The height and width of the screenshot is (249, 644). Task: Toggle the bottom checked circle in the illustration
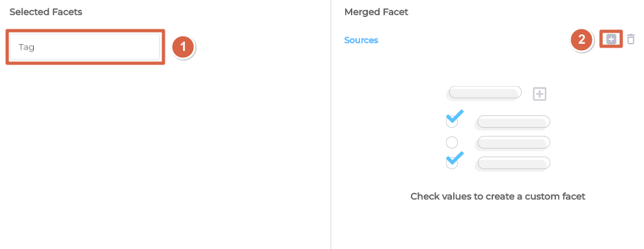(452, 163)
